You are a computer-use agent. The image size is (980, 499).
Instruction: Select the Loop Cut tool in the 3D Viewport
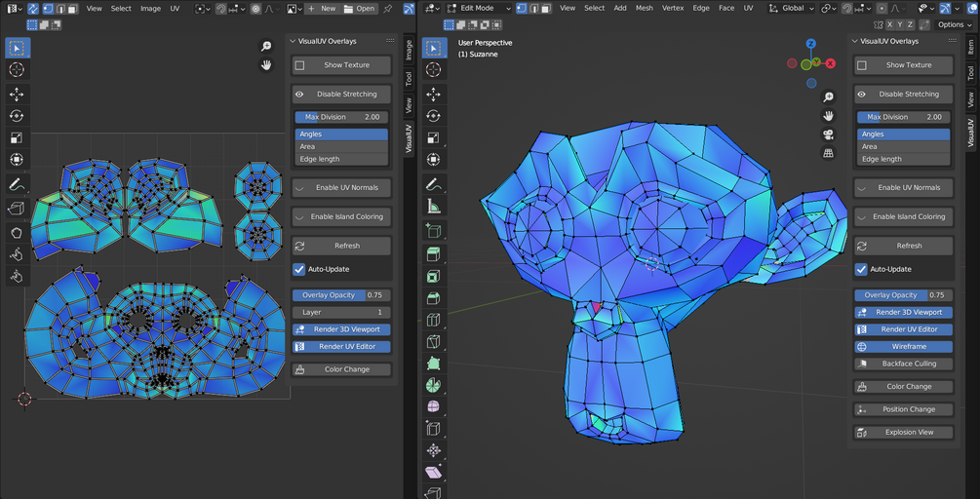434,320
